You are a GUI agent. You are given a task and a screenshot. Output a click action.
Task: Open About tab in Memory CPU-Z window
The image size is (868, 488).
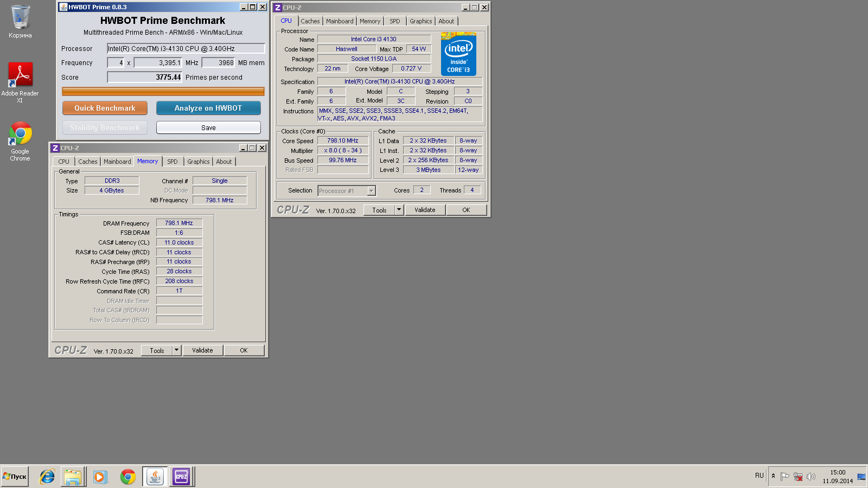click(x=224, y=162)
